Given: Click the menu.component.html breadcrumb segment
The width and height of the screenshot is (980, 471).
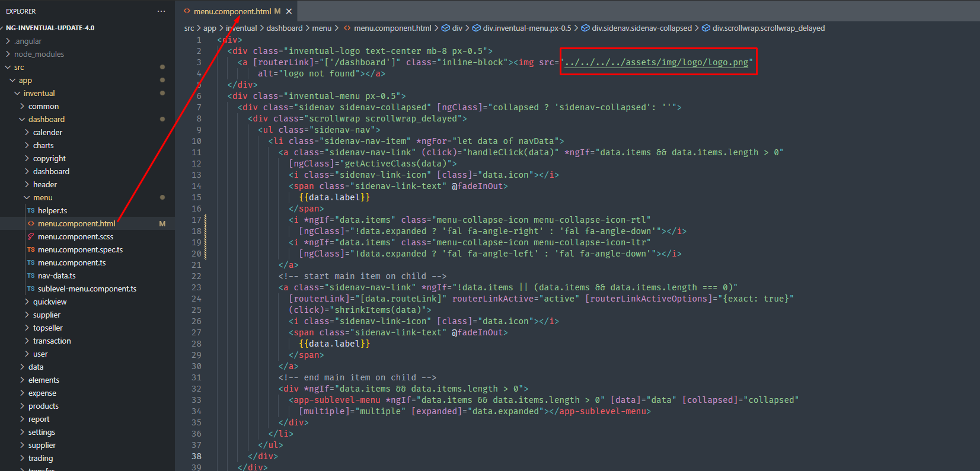Looking at the screenshot, I should [392, 28].
